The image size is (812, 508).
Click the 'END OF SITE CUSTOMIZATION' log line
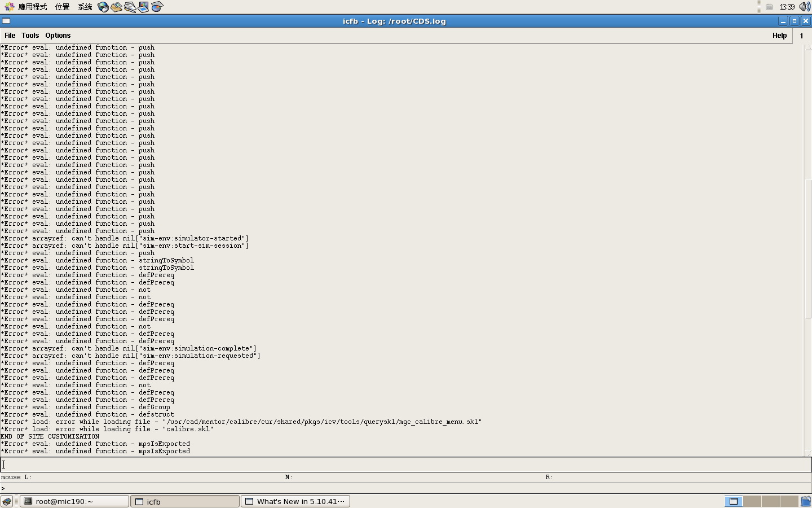click(50, 436)
